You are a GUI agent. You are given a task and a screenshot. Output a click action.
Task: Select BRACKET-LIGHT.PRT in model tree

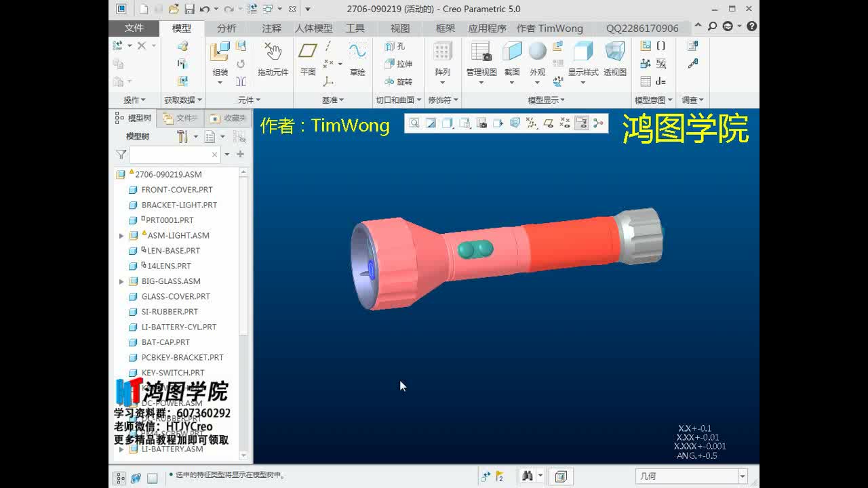point(179,205)
